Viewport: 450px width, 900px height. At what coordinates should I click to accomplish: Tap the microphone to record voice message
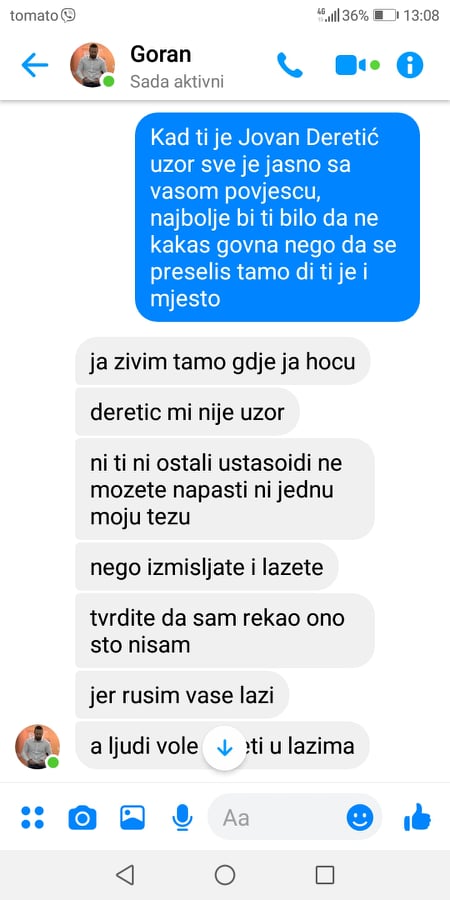pyautogui.click(x=182, y=817)
